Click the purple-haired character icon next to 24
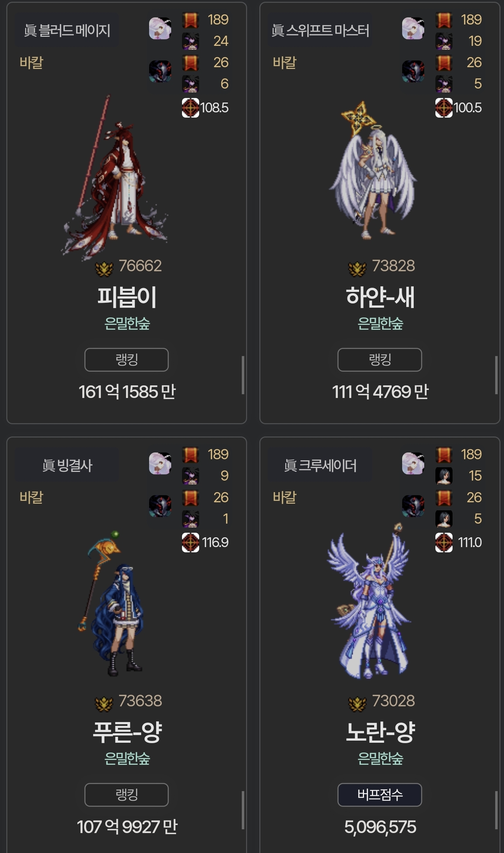This screenshot has height=853, width=504. coord(190,41)
